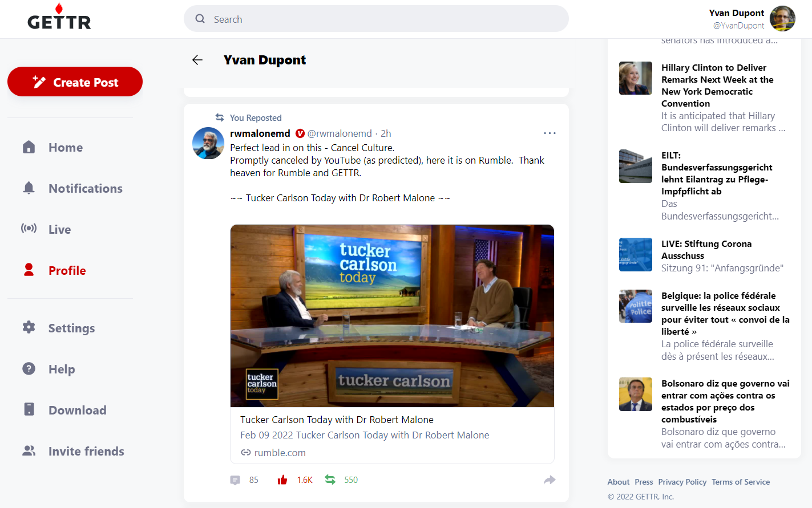
Task: Click the Search input field
Action: click(x=376, y=19)
